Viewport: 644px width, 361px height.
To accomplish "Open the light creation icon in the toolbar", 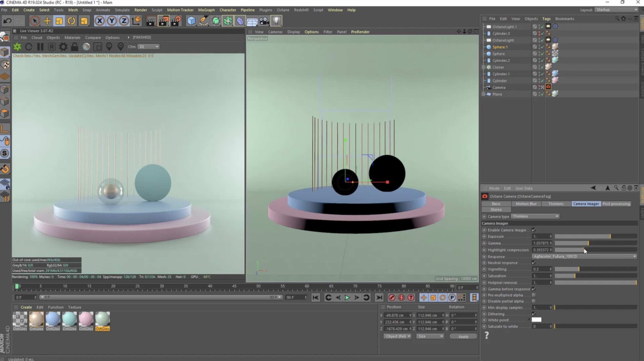I will coord(276,21).
